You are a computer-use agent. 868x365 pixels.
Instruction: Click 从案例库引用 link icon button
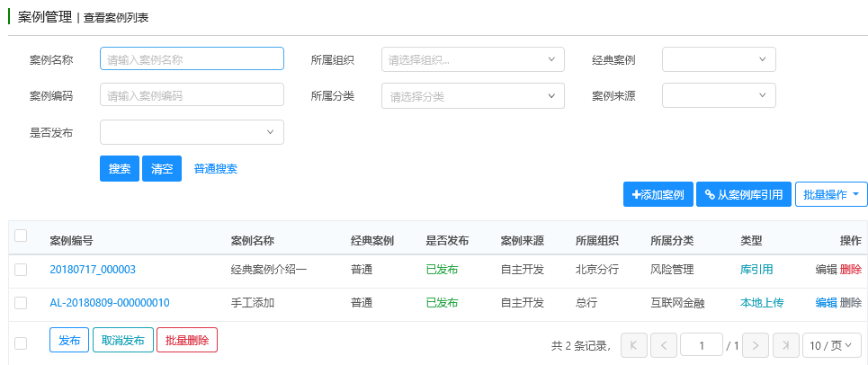pyautogui.click(x=743, y=194)
